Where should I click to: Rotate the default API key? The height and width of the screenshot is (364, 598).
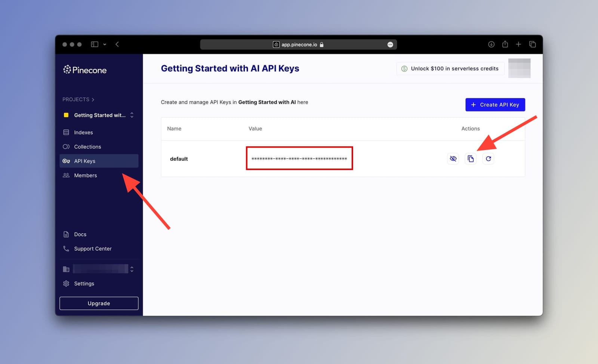coord(488,158)
